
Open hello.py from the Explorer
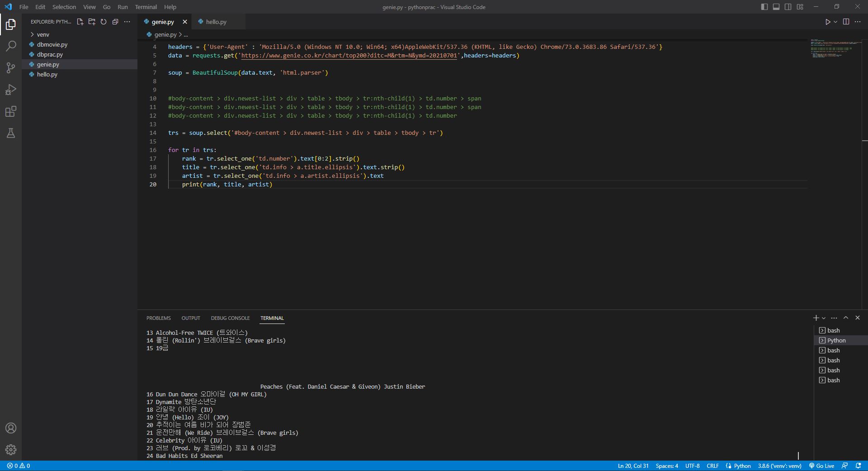point(80,74)
